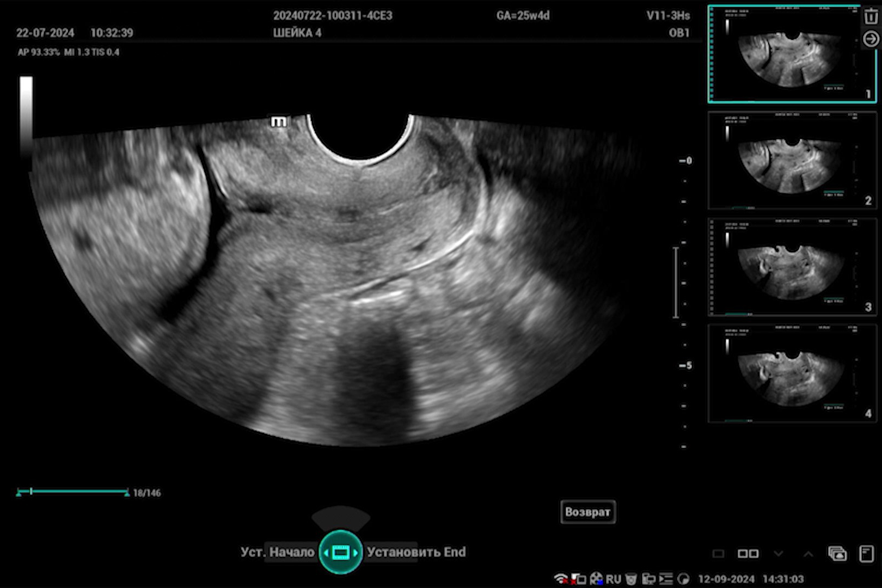Click the down chevron for next thumbnails
Viewport: 882px width, 588px height.
coord(779,554)
